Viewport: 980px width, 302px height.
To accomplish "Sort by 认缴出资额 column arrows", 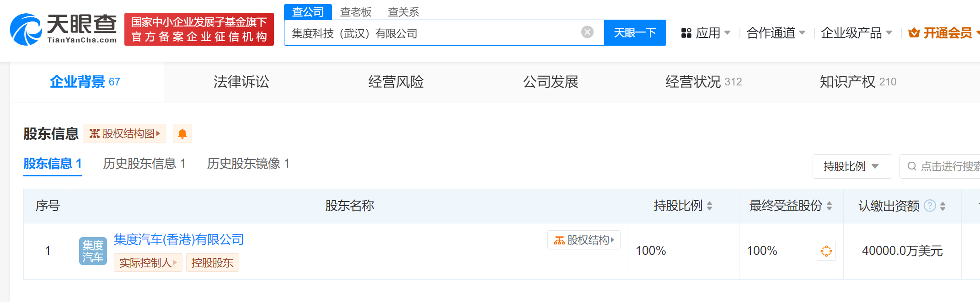I will pyautogui.click(x=943, y=206).
